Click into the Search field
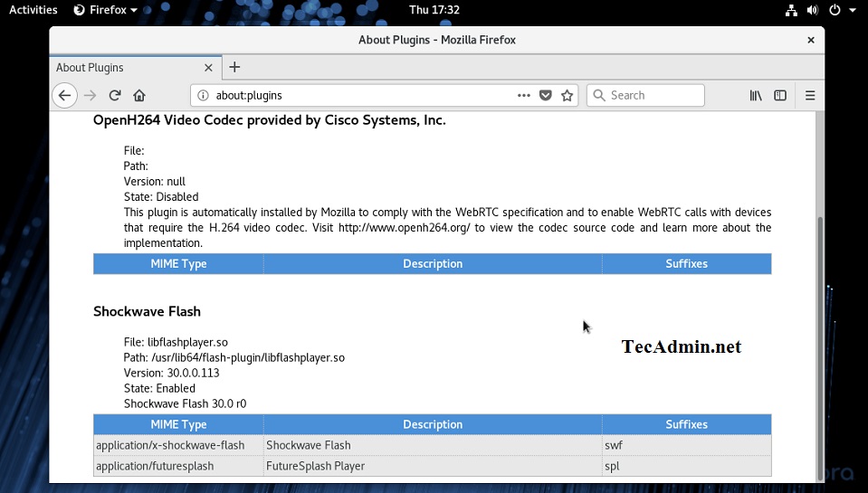 coord(645,95)
